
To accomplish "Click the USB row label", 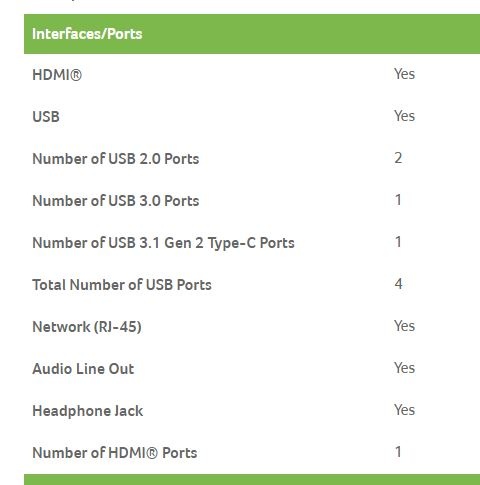I will (x=46, y=117).
